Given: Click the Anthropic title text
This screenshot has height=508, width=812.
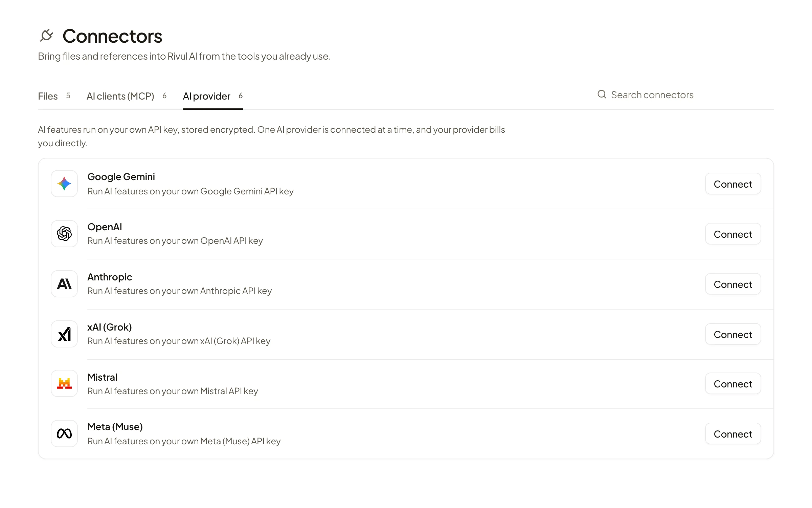Looking at the screenshot, I should click(x=110, y=277).
